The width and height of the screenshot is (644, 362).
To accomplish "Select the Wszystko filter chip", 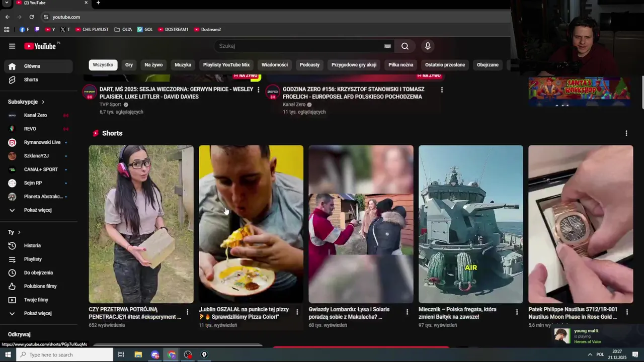I will click(x=103, y=65).
